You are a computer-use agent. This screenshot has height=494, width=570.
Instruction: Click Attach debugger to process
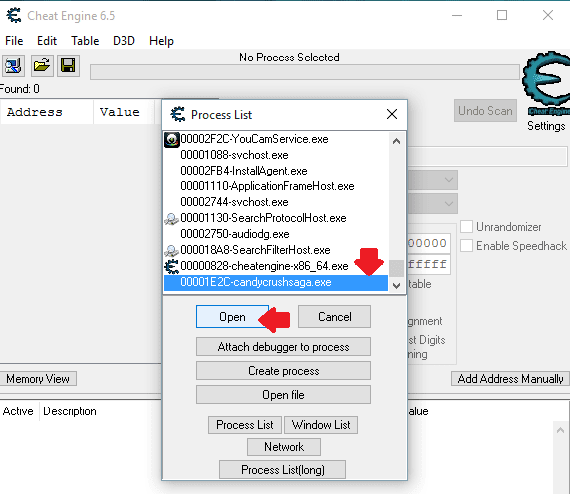point(284,347)
